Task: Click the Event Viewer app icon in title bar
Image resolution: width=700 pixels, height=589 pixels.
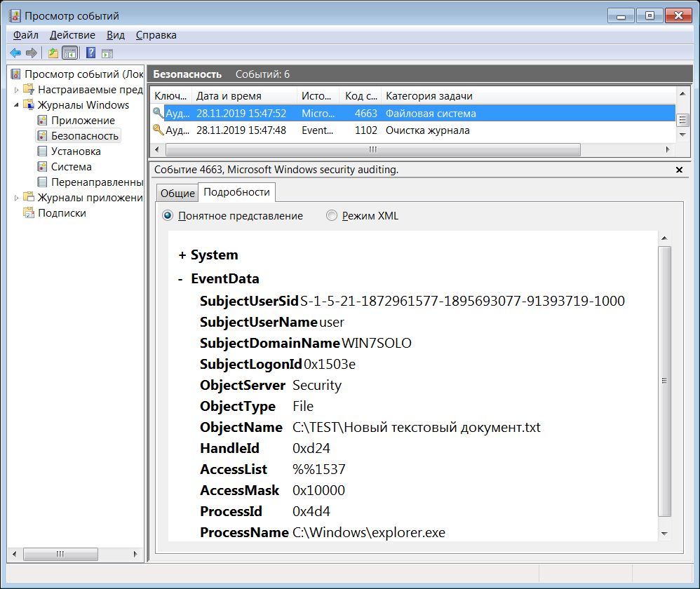Action: click(x=15, y=15)
